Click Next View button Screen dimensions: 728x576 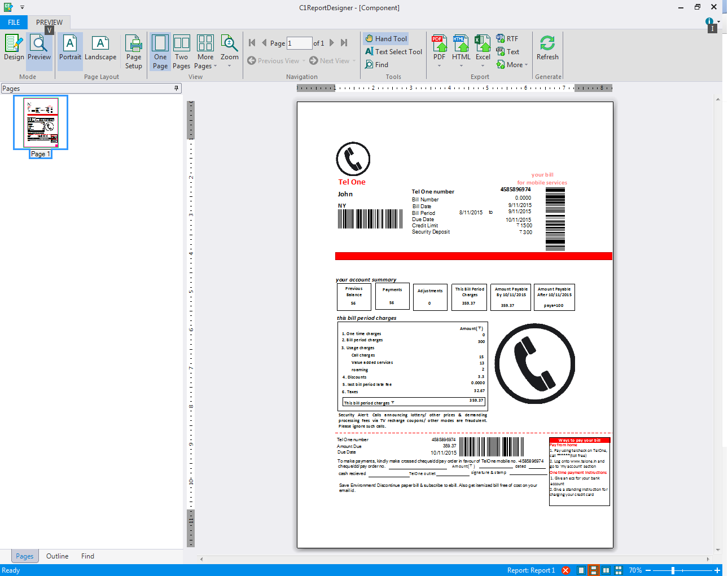point(330,61)
